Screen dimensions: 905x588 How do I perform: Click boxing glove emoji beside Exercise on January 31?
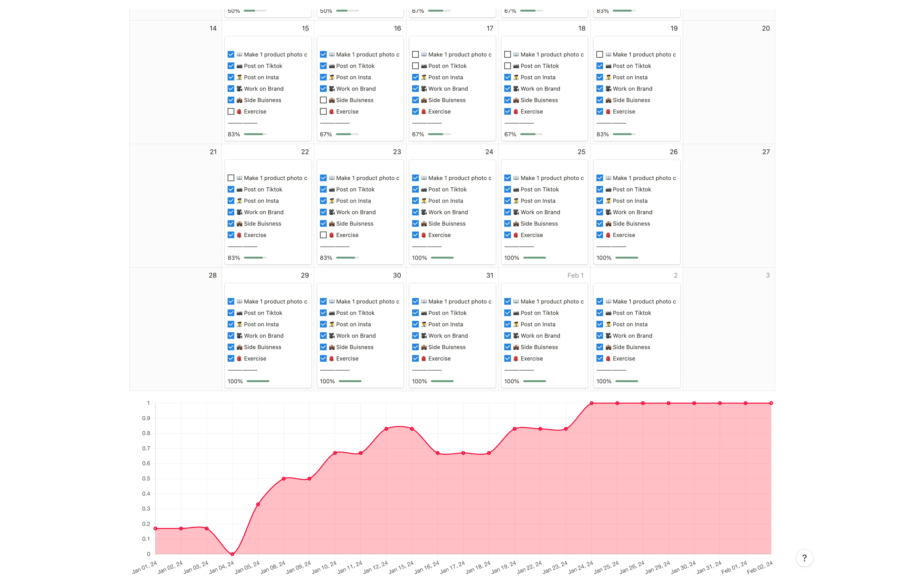point(424,358)
